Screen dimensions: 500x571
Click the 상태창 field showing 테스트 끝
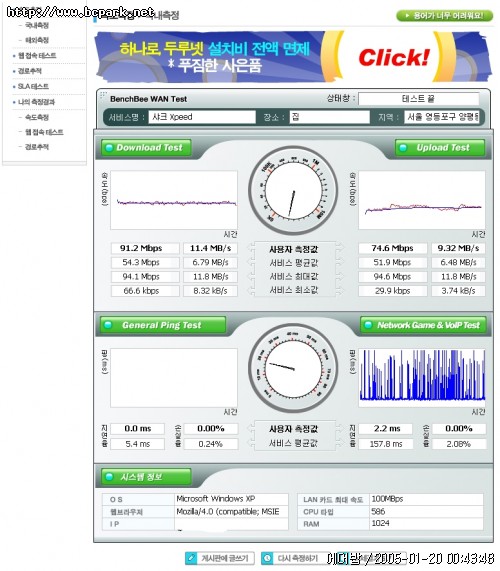(x=419, y=99)
